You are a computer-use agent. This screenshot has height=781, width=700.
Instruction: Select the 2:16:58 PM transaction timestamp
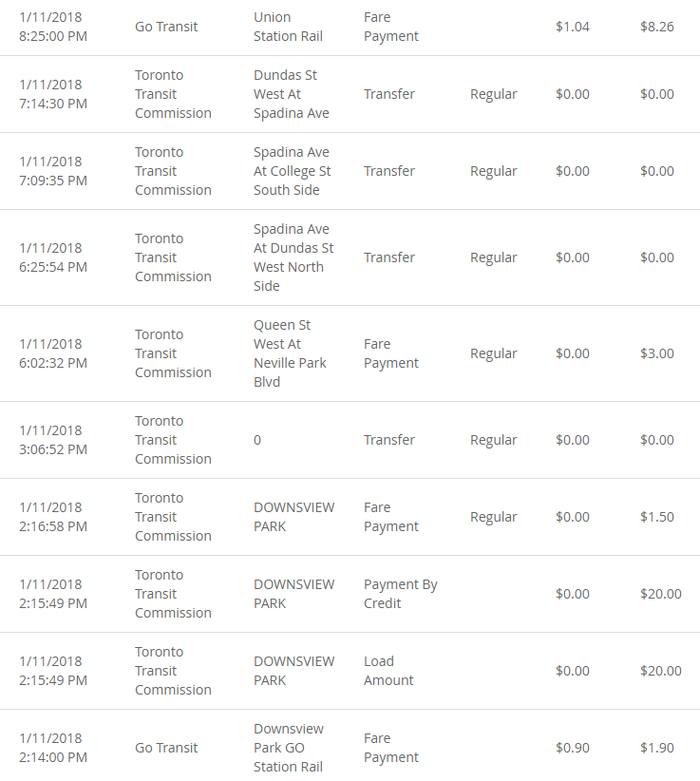pos(52,517)
